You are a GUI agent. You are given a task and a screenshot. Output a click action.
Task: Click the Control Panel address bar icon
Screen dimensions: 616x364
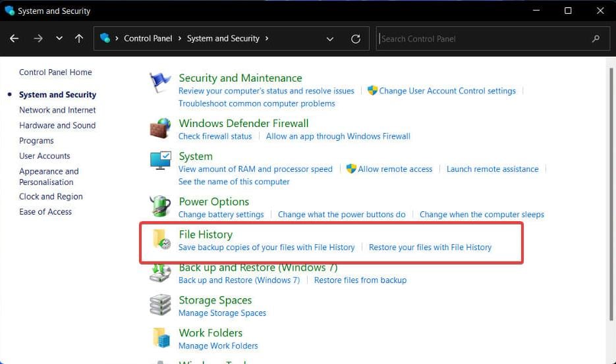coord(105,38)
